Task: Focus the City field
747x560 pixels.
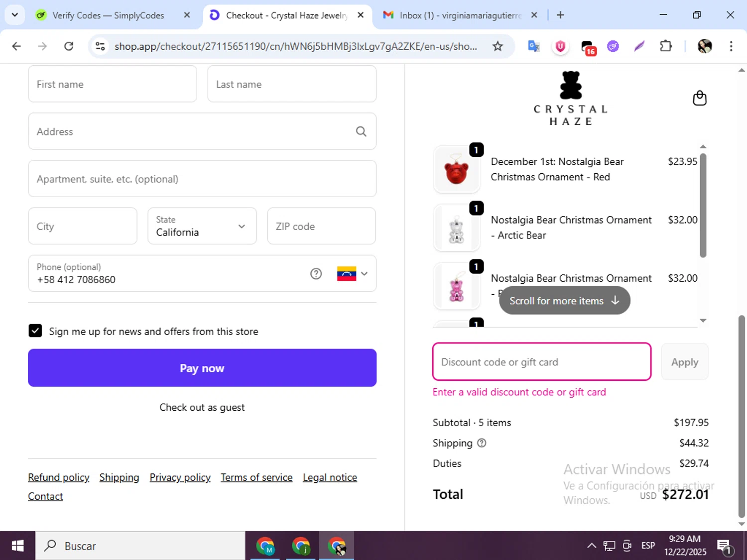Action: (83, 226)
